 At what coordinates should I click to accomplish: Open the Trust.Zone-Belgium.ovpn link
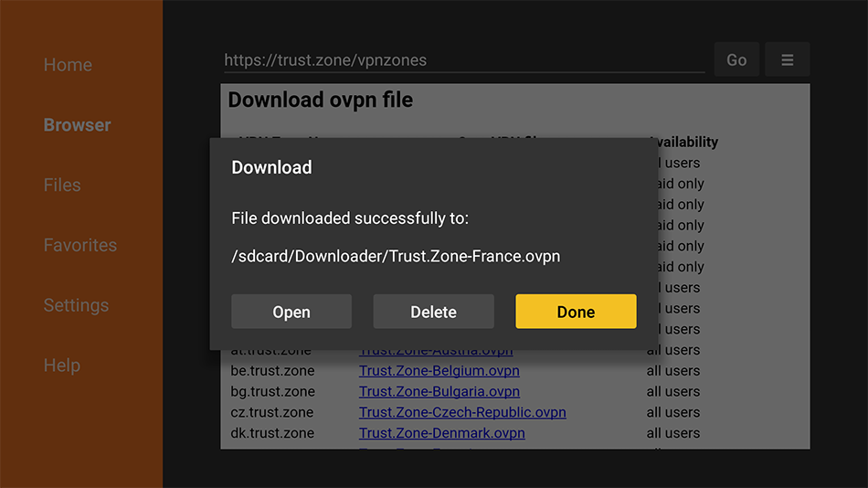click(439, 371)
